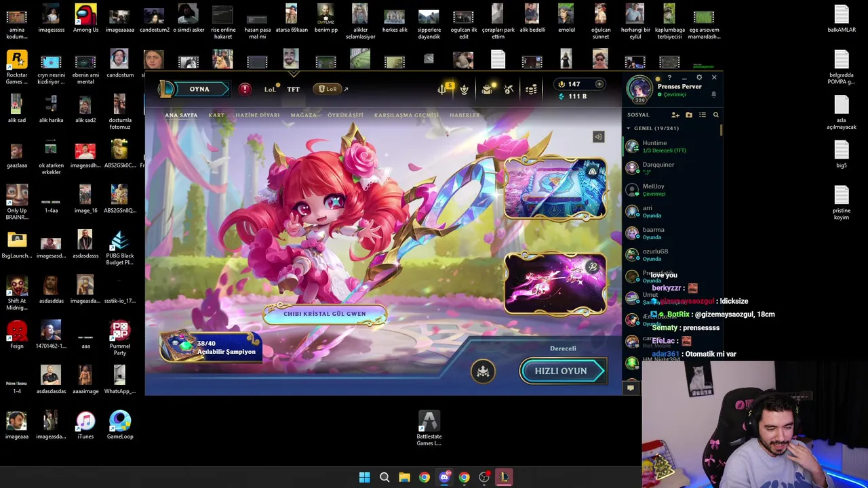Click the plus button to buy RP
The height and width of the screenshot is (488, 868).
[599, 84]
